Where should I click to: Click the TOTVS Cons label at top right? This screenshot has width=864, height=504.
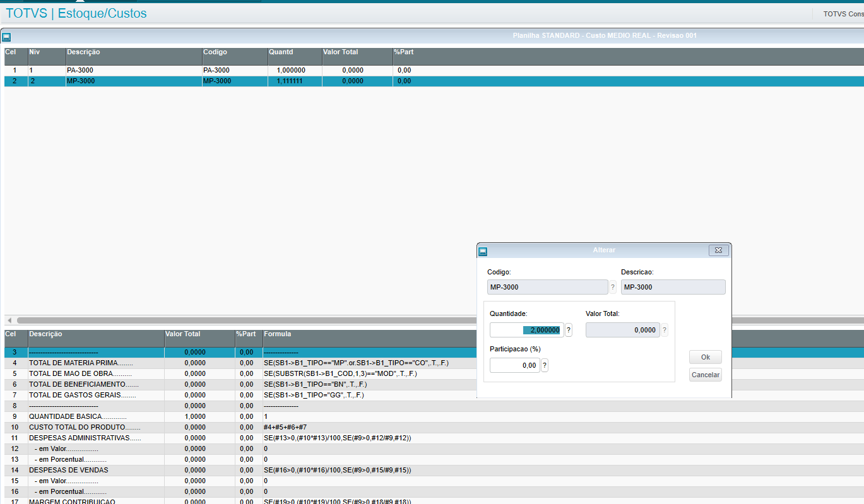(843, 14)
